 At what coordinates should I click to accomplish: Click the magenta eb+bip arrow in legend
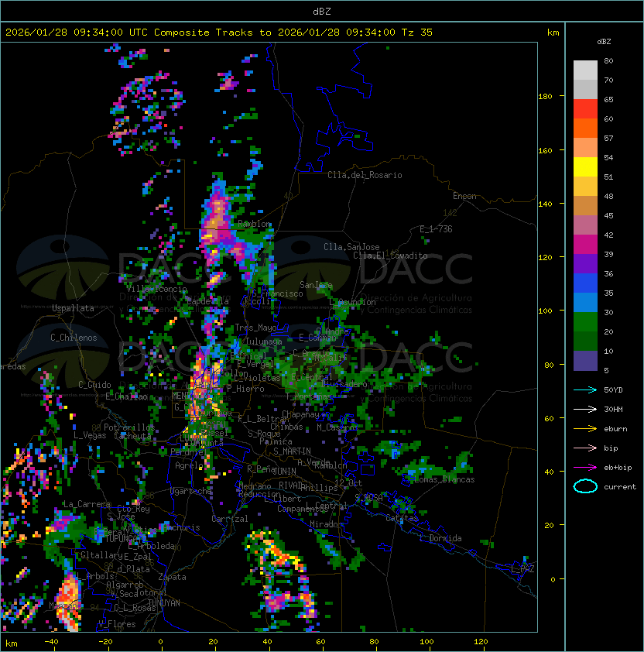[x=585, y=468]
